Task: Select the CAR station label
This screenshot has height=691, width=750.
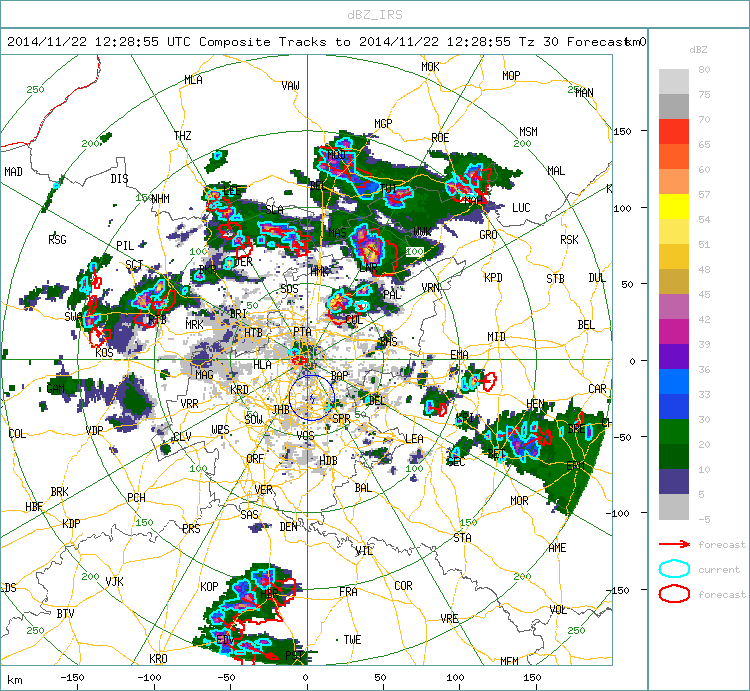Action: (597, 389)
